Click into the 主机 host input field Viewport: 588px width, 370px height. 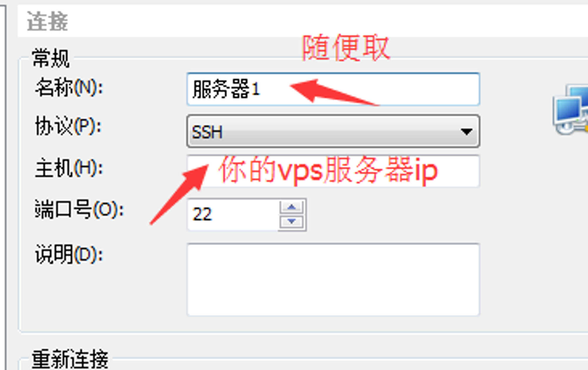pyautogui.click(x=333, y=171)
